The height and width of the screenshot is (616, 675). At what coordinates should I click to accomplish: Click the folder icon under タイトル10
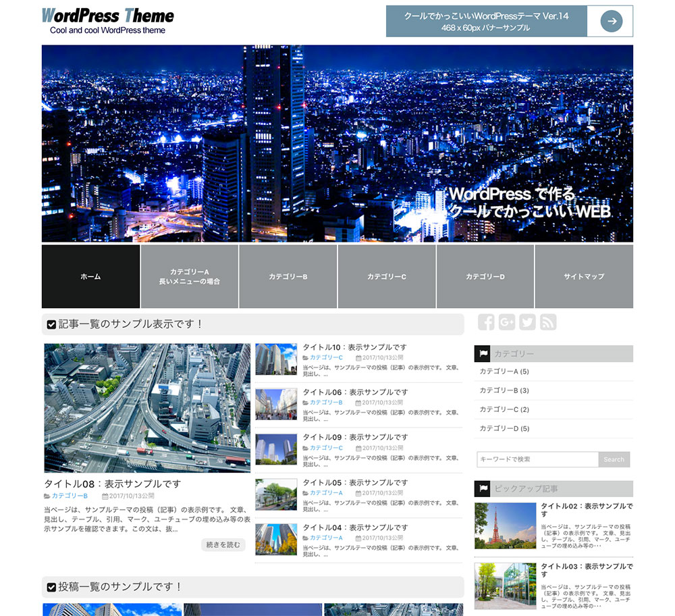point(306,358)
